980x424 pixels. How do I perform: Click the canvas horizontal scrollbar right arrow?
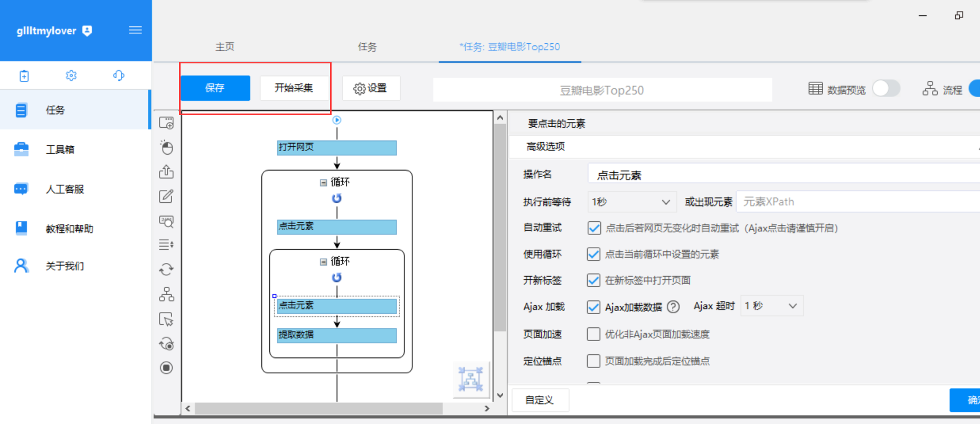pos(487,408)
